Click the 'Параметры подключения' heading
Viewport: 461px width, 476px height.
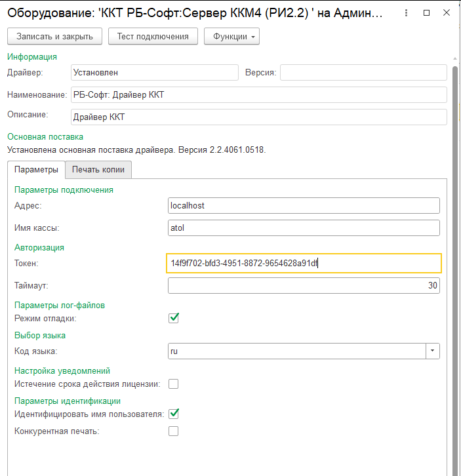[x=64, y=189]
